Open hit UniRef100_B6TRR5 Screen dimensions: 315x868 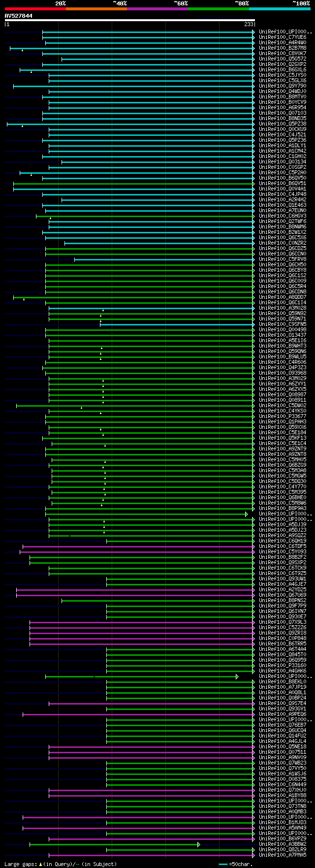pyautogui.click(x=283, y=644)
